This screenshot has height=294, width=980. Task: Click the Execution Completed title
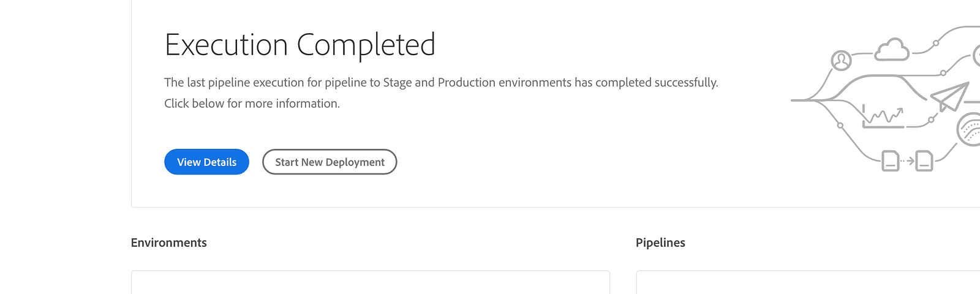[x=300, y=45]
